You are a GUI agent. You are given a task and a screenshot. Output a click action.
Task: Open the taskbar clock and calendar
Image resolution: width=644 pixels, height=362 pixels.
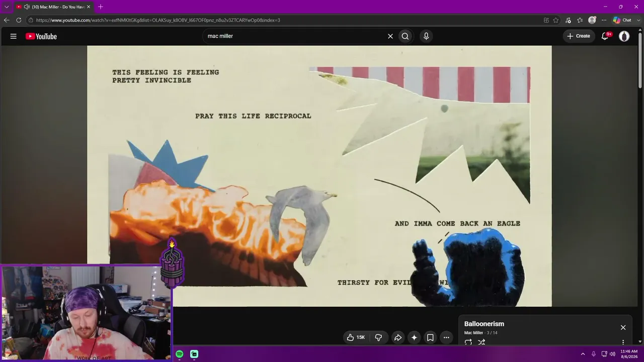point(629,354)
